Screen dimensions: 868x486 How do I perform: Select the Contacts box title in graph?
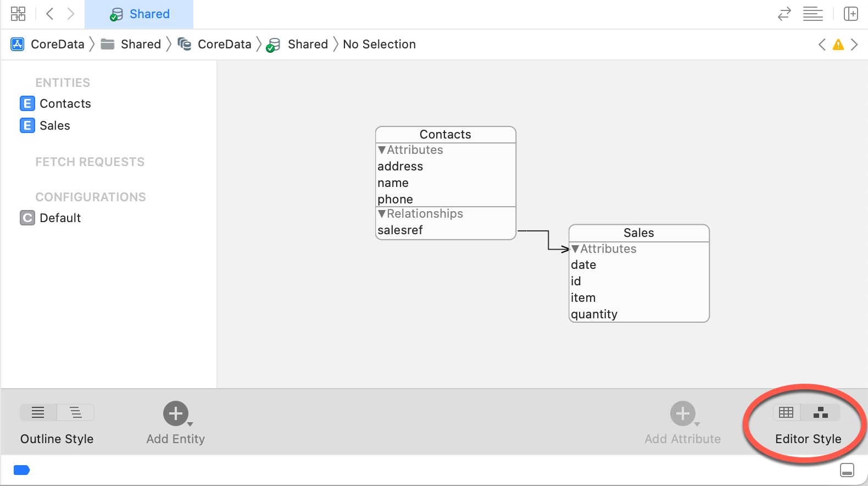click(446, 135)
